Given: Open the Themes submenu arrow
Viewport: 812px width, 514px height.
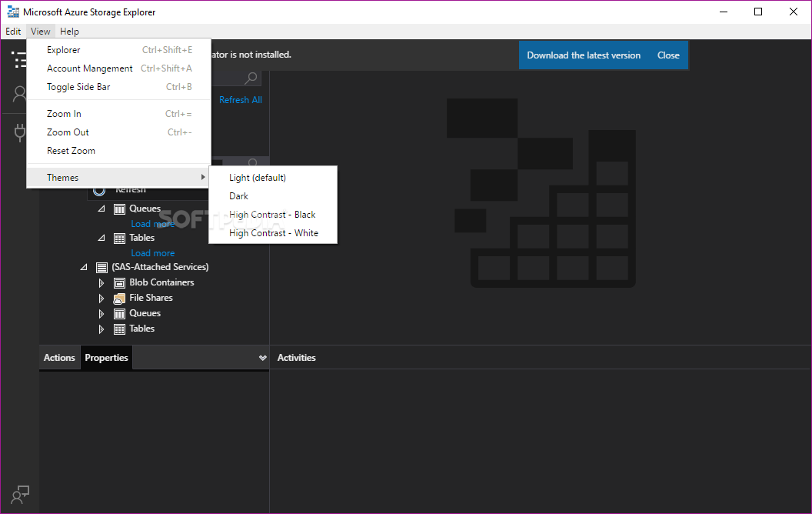Looking at the screenshot, I should (x=203, y=177).
